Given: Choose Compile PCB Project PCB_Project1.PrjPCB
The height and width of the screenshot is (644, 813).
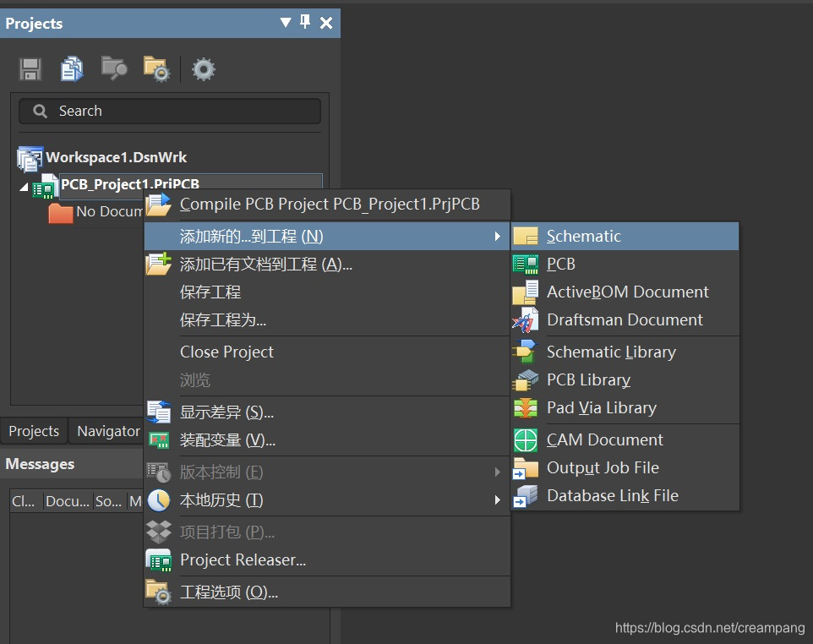Looking at the screenshot, I should pyautogui.click(x=327, y=205).
